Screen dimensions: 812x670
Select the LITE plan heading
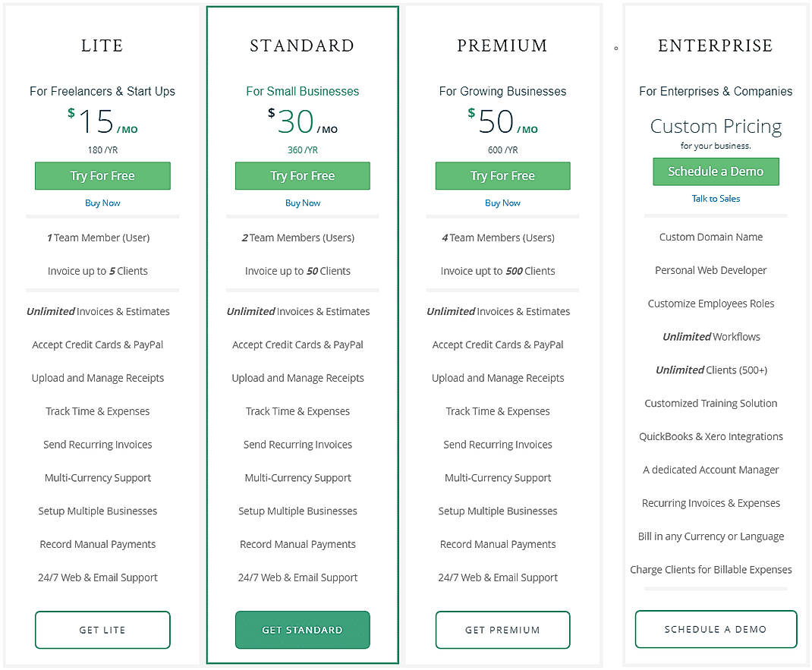102,46
